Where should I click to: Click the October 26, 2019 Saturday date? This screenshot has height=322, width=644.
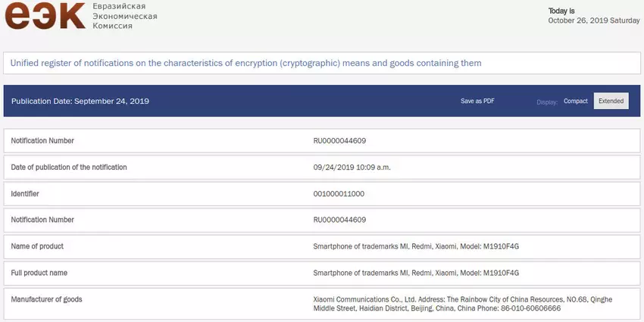(593, 20)
